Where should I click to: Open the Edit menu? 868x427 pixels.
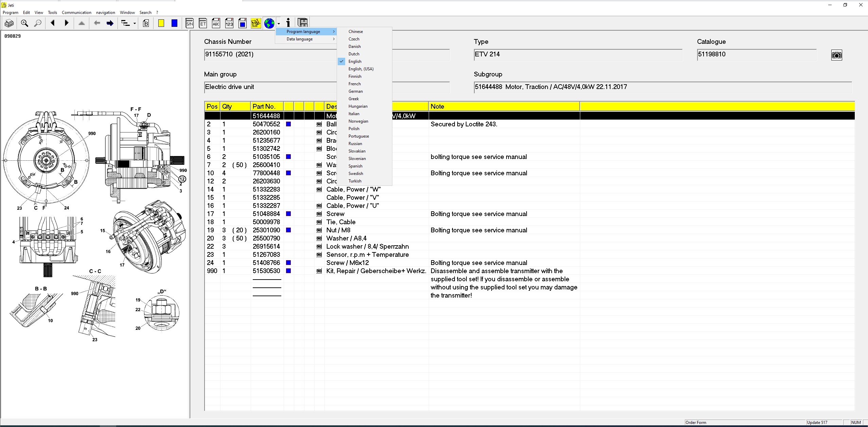tap(26, 13)
